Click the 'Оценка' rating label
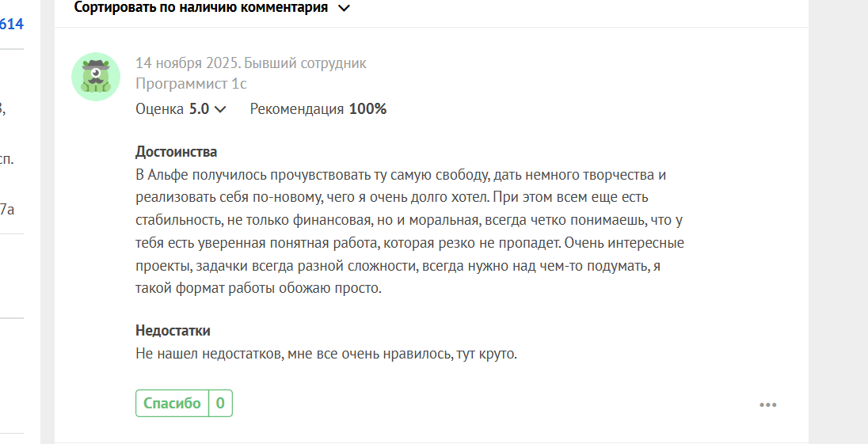Viewport: 868px width, 444px height. (x=159, y=109)
